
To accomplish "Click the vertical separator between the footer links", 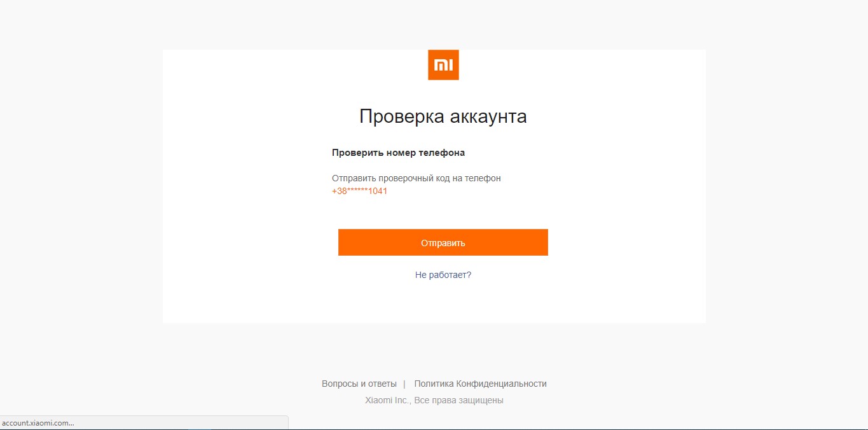I will pyautogui.click(x=404, y=384).
